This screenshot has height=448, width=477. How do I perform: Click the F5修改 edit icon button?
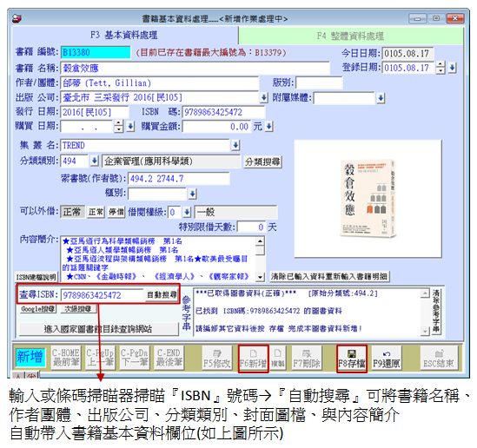click(217, 359)
